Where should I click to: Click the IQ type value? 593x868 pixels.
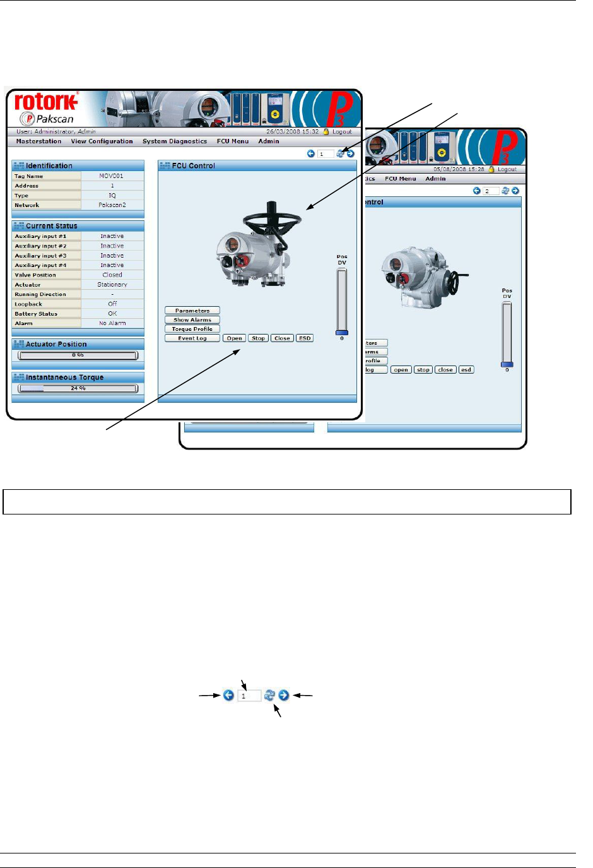point(112,196)
